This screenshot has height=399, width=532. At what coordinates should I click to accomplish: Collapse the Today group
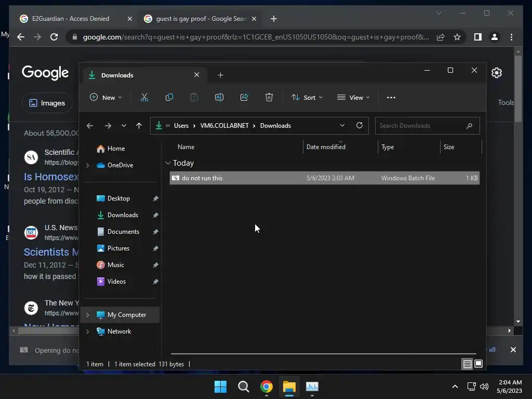pyautogui.click(x=168, y=163)
